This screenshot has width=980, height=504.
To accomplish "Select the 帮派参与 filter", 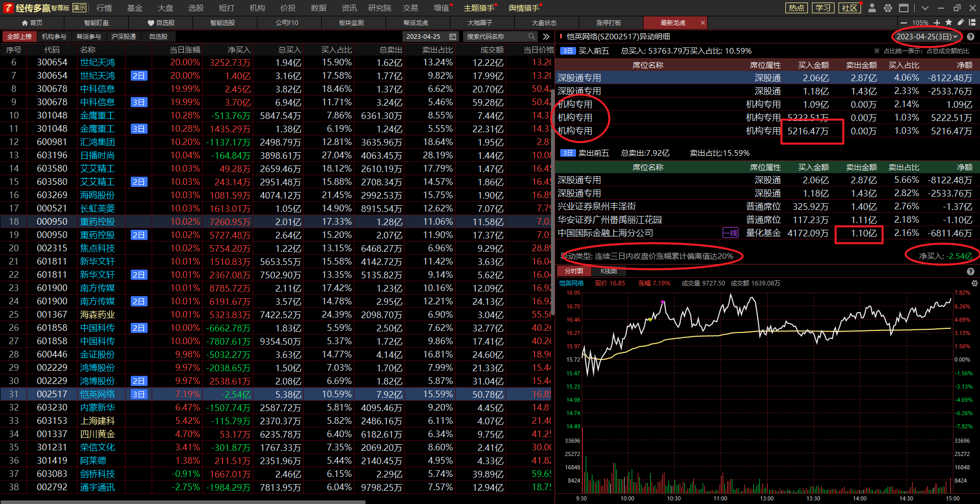I will click(89, 37).
